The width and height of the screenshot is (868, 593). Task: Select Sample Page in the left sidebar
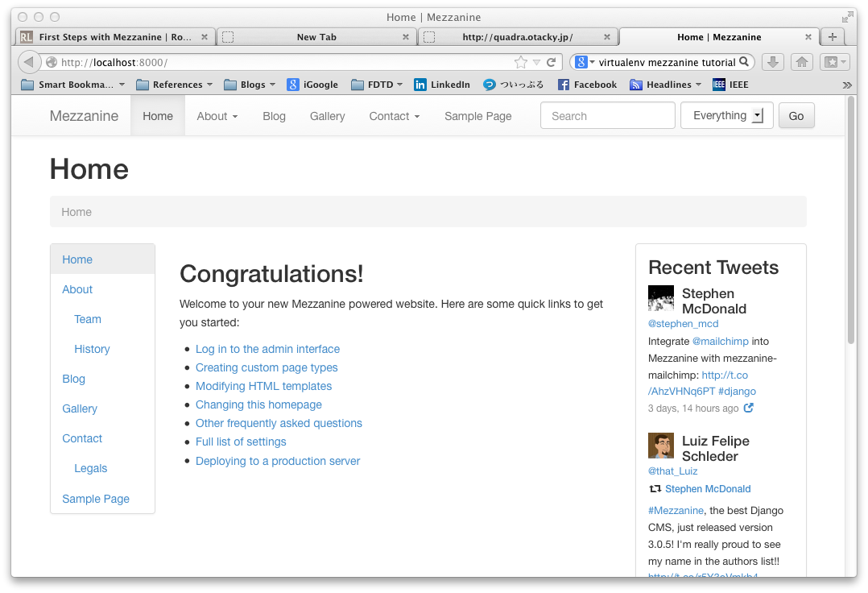click(x=96, y=499)
